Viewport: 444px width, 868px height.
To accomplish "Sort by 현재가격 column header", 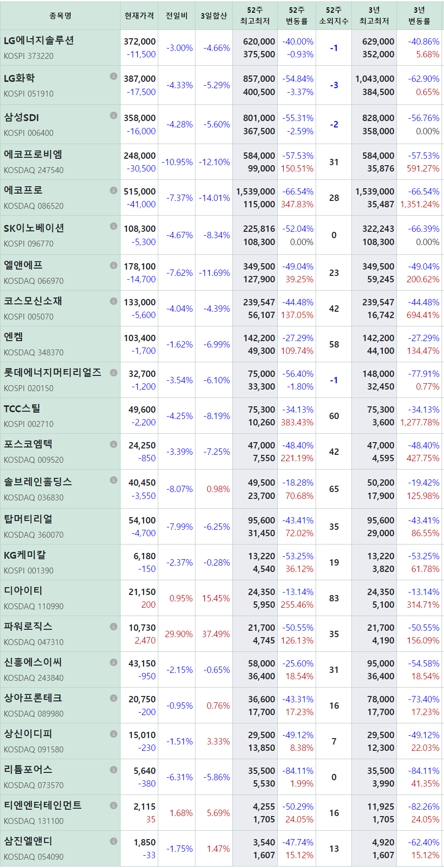I will tap(139, 16).
